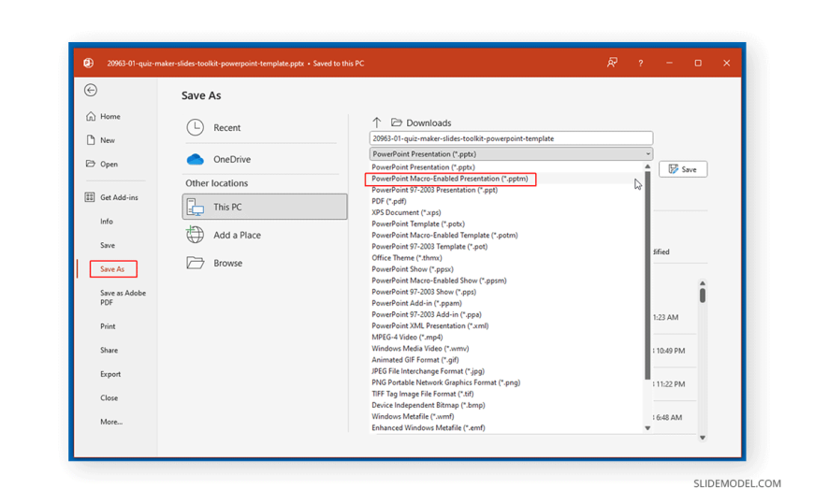Select PowerPoint Add-in (*.ppam)

coord(416,303)
